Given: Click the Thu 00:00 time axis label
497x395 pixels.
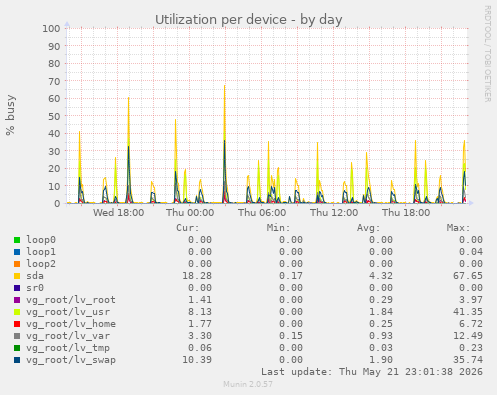Looking at the screenshot, I should tap(190, 213).
